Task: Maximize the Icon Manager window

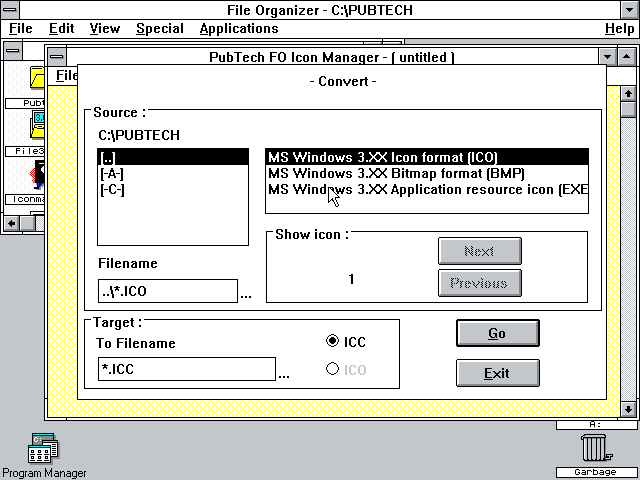Action: click(x=627, y=57)
